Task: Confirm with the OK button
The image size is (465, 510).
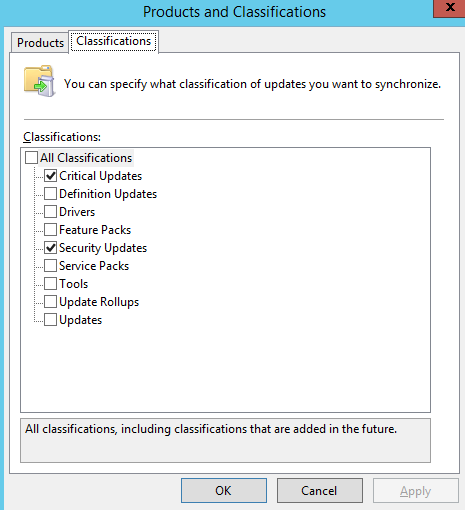Action: point(224,491)
